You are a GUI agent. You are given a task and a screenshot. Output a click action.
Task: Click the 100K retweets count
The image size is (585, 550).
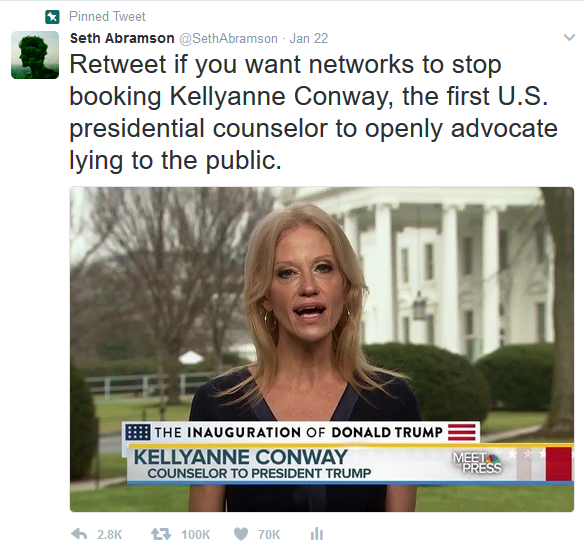(195, 535)
